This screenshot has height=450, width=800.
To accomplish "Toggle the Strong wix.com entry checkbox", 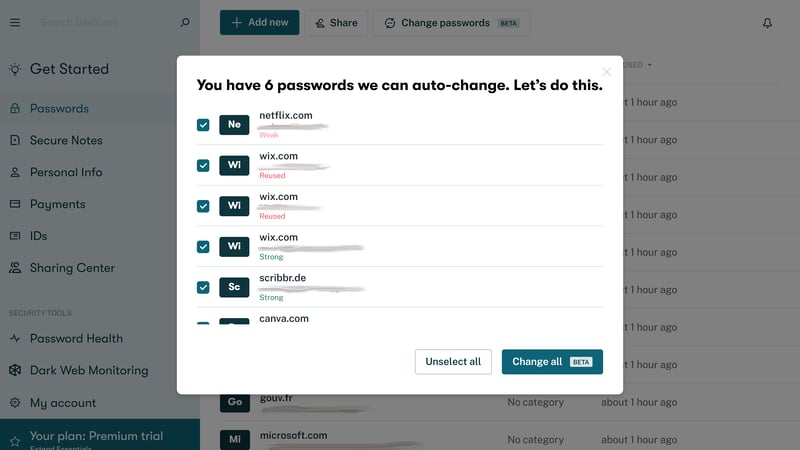I will [203, 247].
